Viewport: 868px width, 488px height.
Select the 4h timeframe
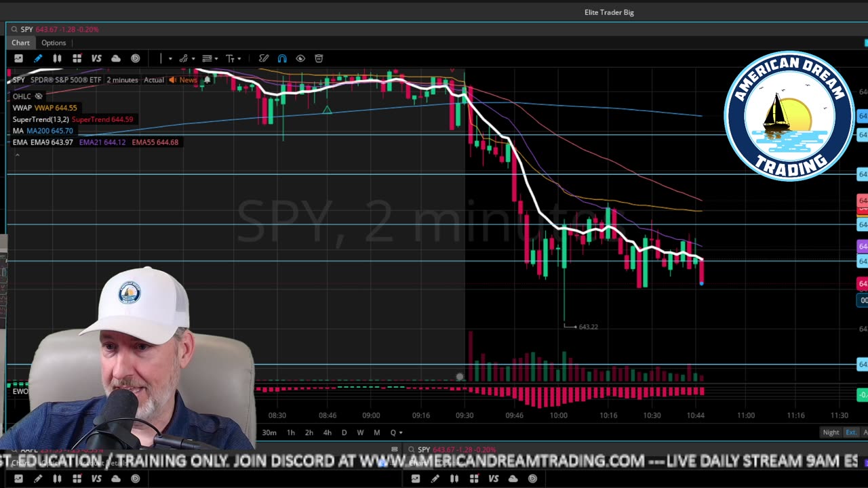(328, 432)
